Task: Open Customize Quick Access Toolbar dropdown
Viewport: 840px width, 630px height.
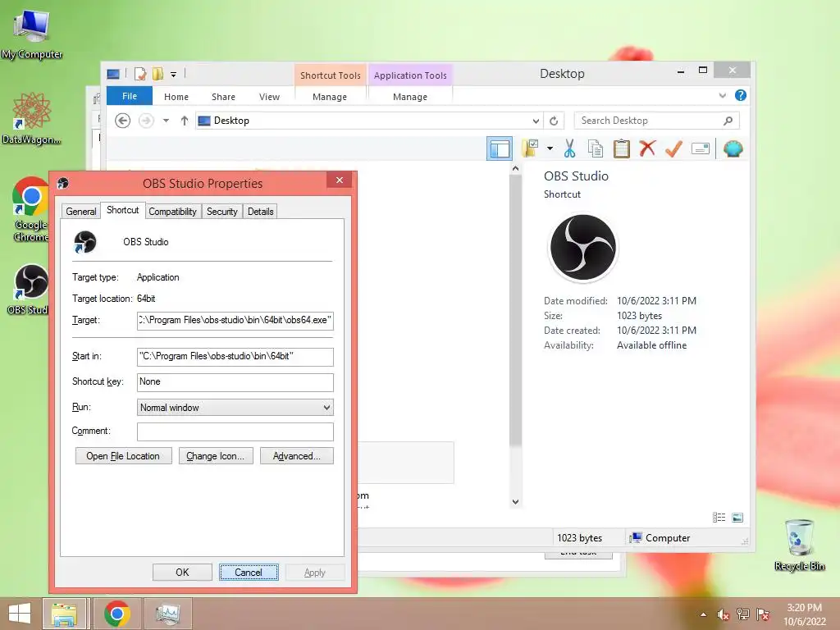Action: [174, 75]
